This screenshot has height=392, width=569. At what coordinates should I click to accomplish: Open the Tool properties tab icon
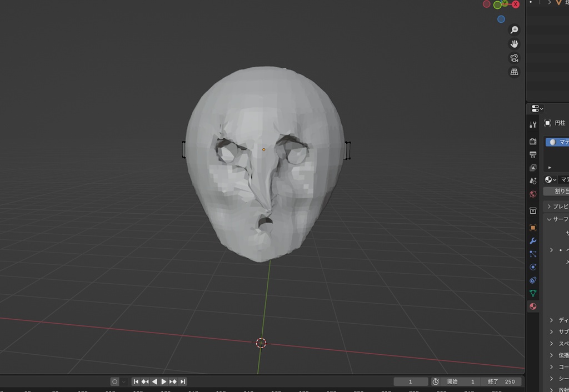point(533,125)
